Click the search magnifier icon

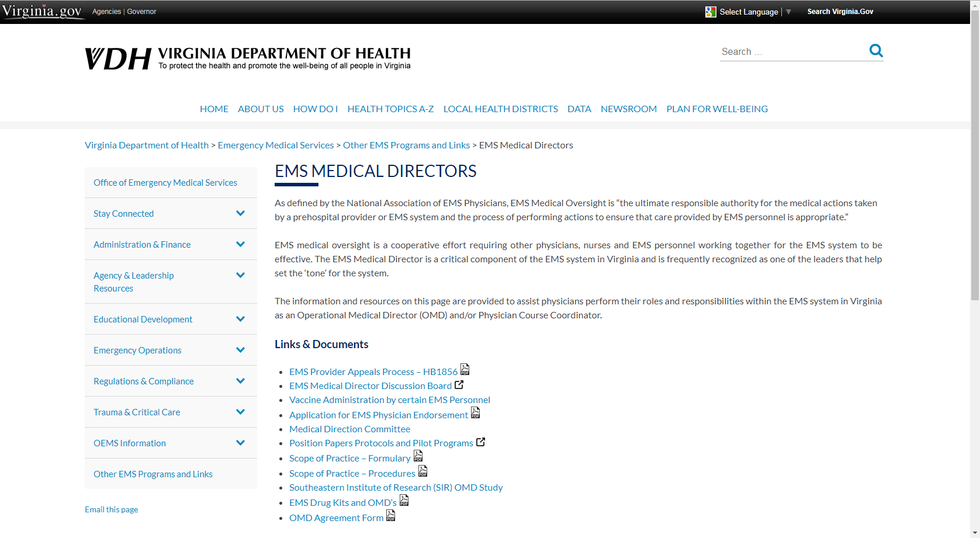(875, 51)
